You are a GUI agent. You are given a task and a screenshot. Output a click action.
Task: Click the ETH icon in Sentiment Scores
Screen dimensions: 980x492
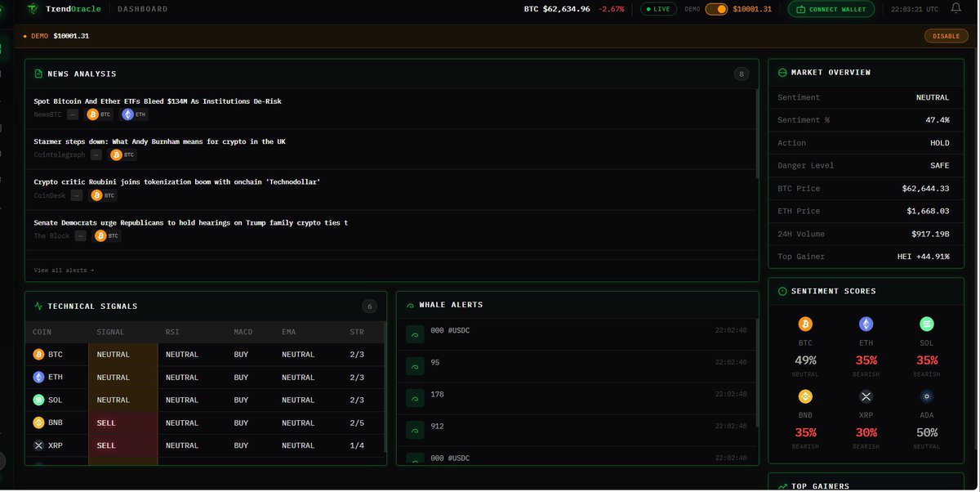866,324
